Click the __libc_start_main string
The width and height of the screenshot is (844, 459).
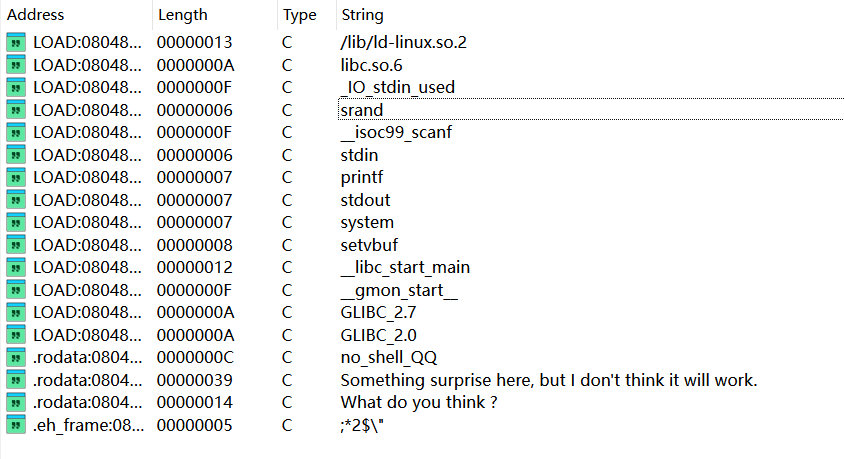pyautogui.click(x=405, y=267)
